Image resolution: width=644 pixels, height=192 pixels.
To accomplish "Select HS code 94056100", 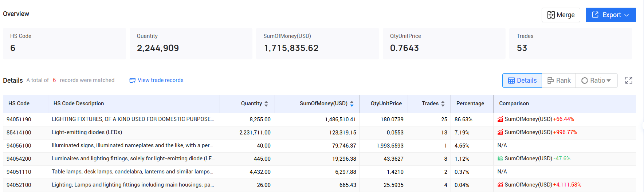I will click(19, 146).
